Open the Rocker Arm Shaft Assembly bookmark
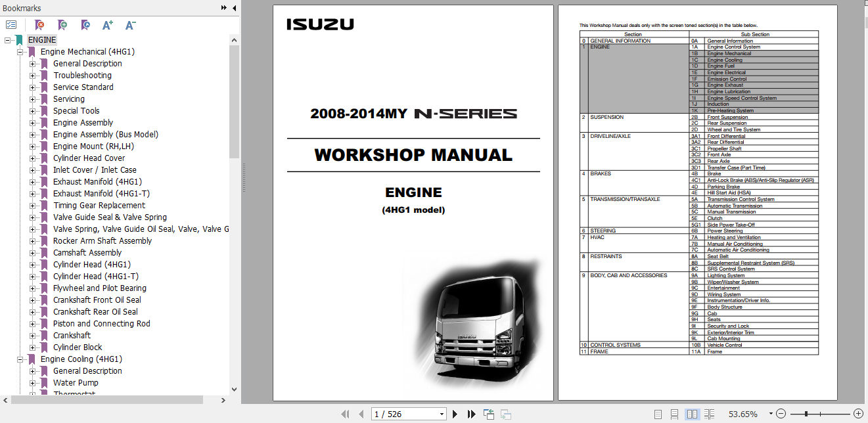868x423 pixels. (x=103, y=241)
